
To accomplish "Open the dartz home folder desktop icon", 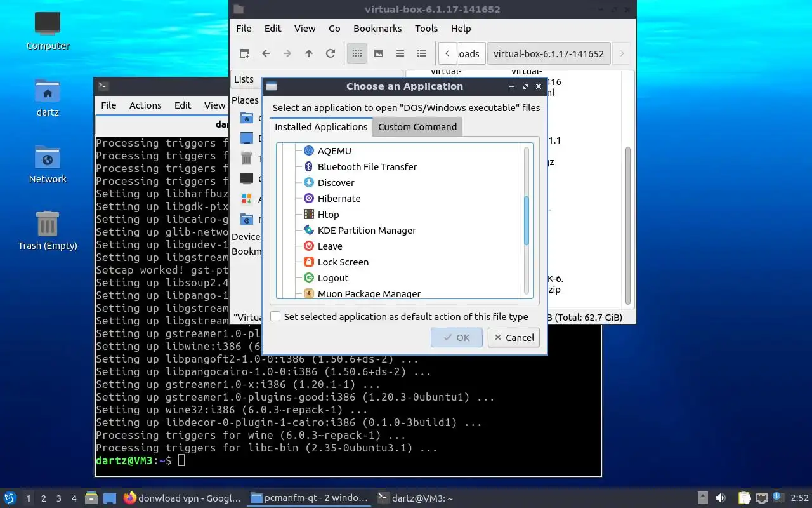I will 48,97.
